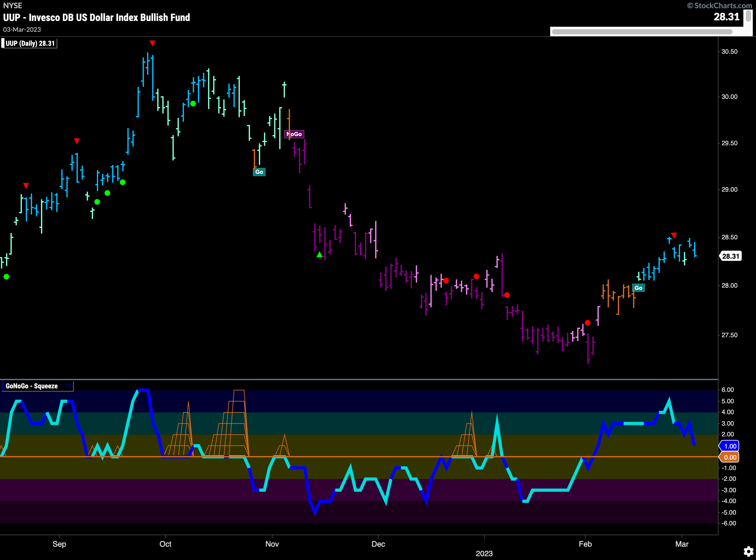This screenshot has height=560, width=756.
Task: Click the StockCharts.com copyright text
Action: pos(719,5)
